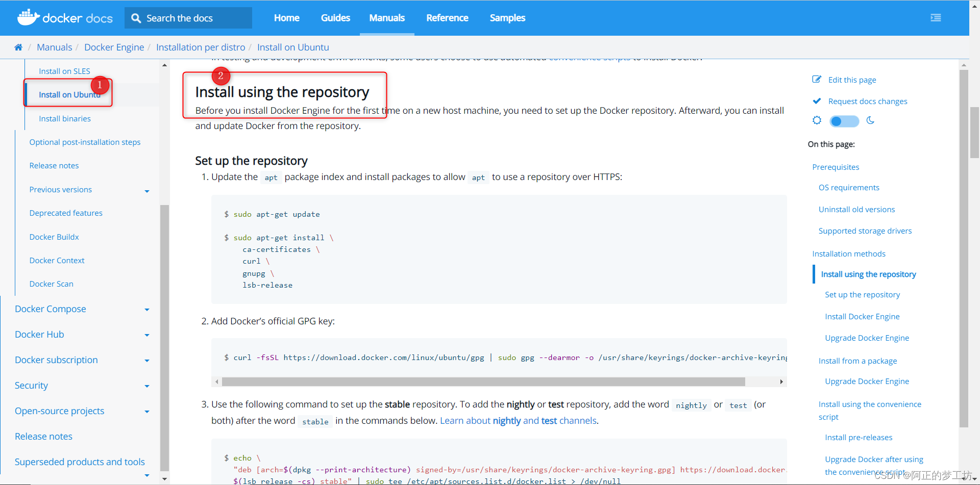Click the Edit this page pencil icon

[817, 80]
